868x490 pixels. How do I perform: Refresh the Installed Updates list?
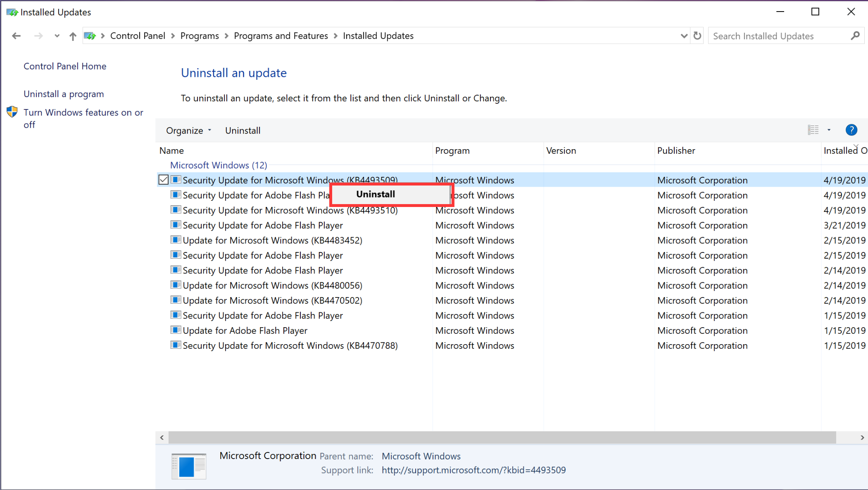pyautogui.click(x=697, y=36)
